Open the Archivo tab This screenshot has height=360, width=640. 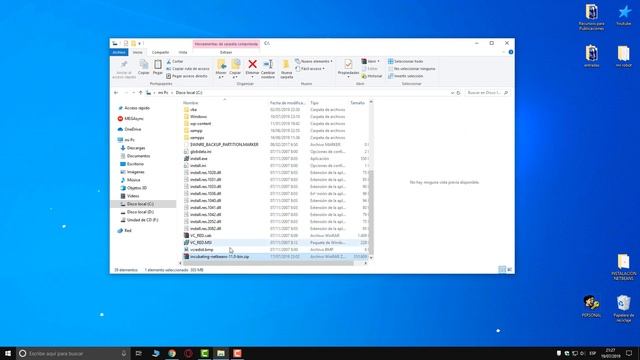coord(119,52)
